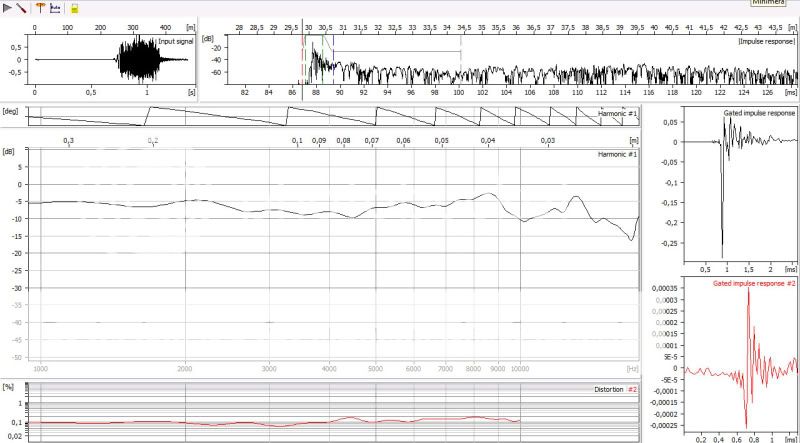The height and width of the screenshot is (443, 800).
Task: Click the Minimera button at top right
Action: [768, 3]
